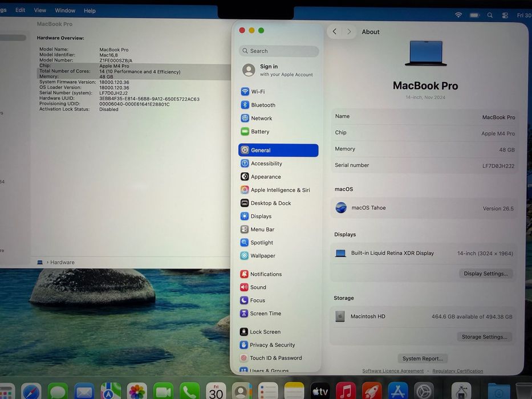Viewport: 532px width, 399px height.
Task: Open the View menu
Action: 40,10
